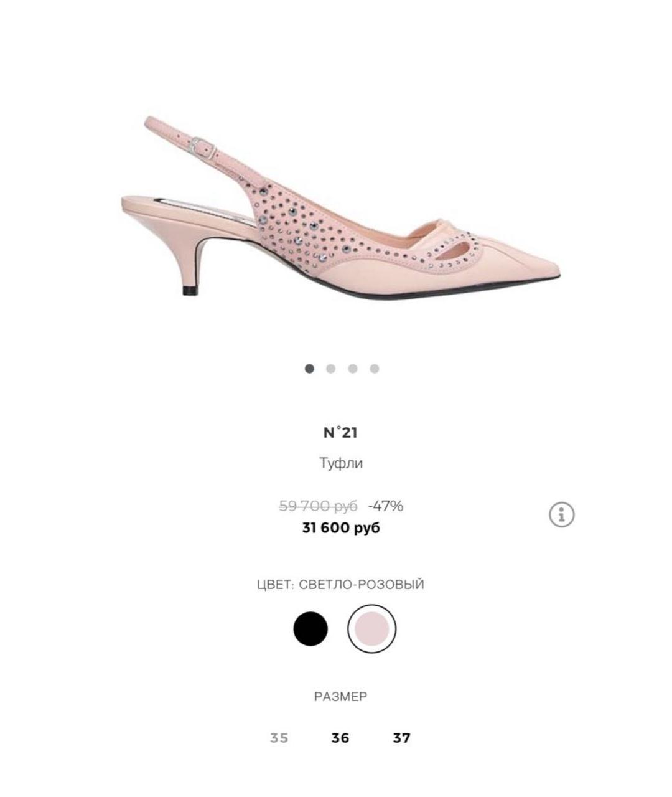This screenshot has width=672, height=797.
Task: Click the -47% discount label
Action: point(386,506)
